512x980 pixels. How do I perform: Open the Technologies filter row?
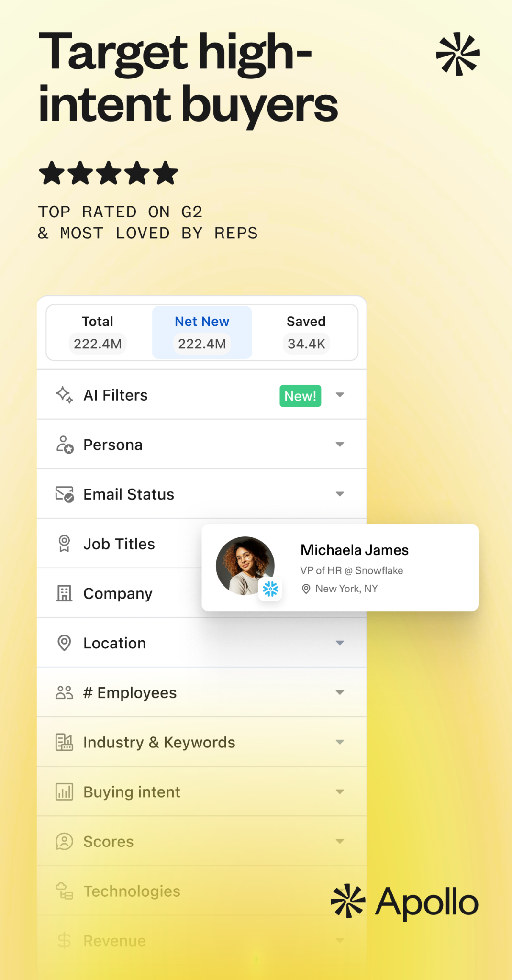pos(201,891)
